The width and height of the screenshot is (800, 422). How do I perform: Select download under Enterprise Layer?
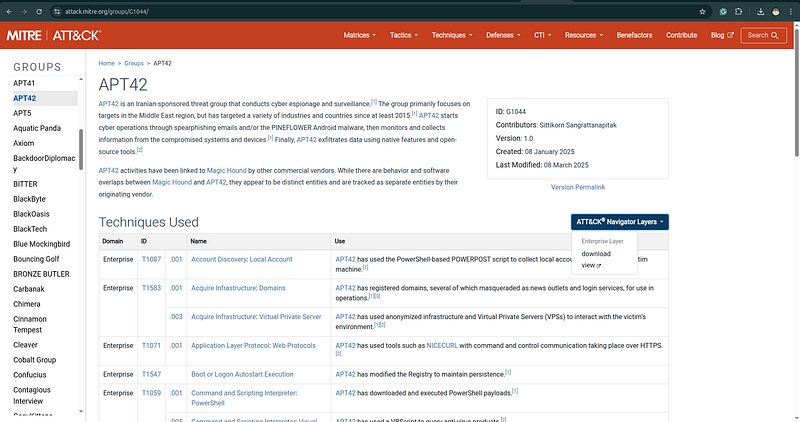[596, 254]
